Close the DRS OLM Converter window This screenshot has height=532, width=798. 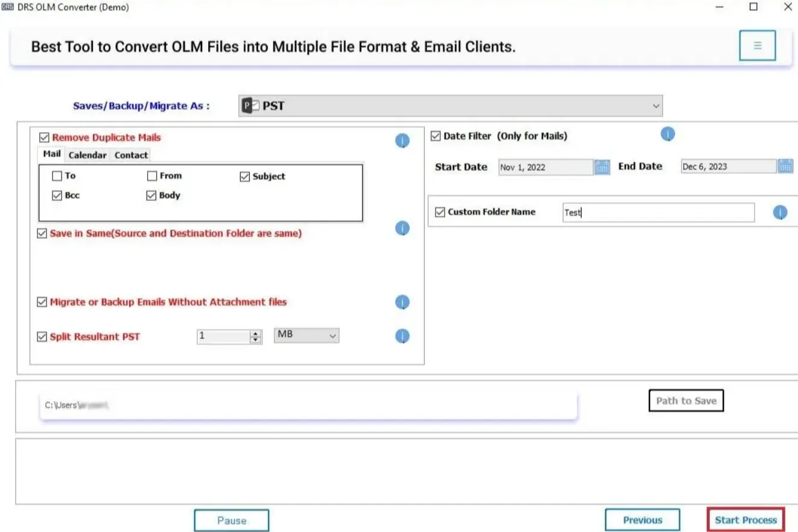pyautogui.click(x=788, y=7)
